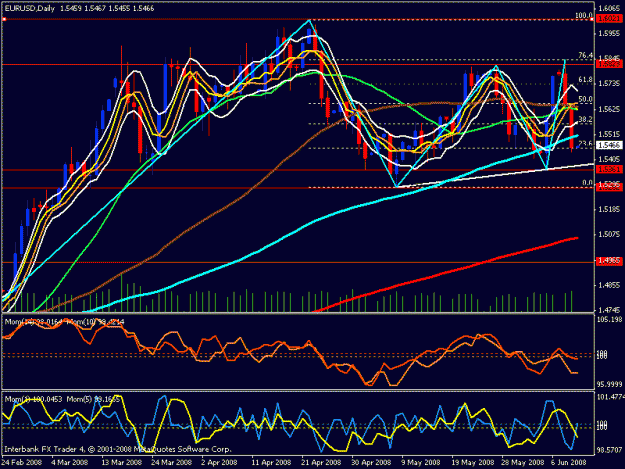625x469 pixels.
Task: Click the 1.5955 price axis value
Action: 609,33
